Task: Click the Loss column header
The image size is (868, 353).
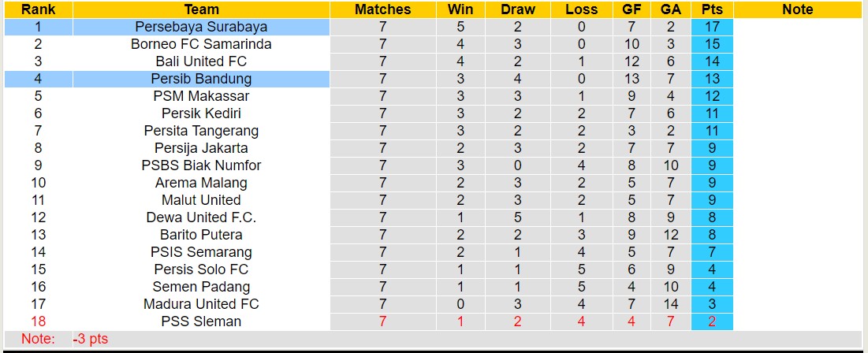Action: 581,9
